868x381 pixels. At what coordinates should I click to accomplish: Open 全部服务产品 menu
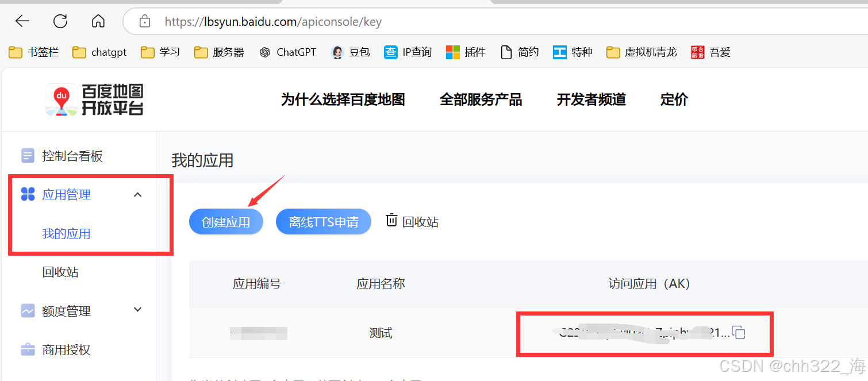(x=481, y=99)
